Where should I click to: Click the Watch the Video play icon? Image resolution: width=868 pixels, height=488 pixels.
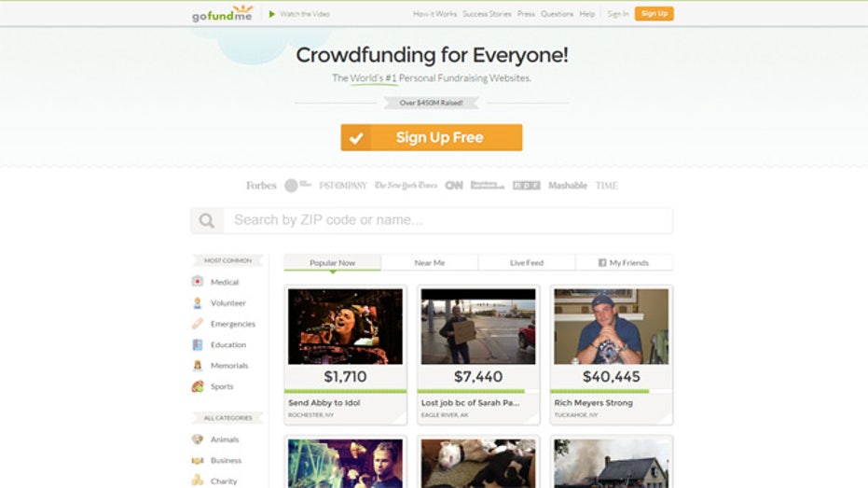[272, 14]
